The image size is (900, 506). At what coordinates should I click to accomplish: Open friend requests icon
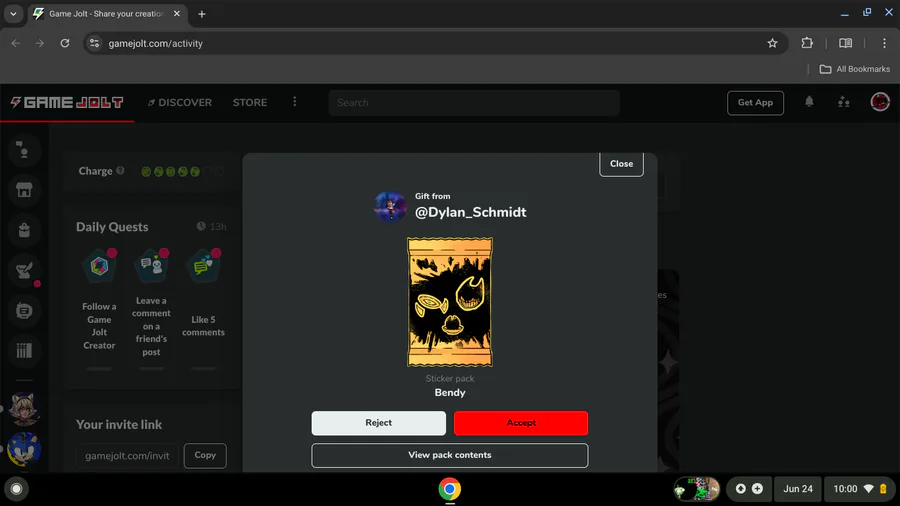coord(843,102)
